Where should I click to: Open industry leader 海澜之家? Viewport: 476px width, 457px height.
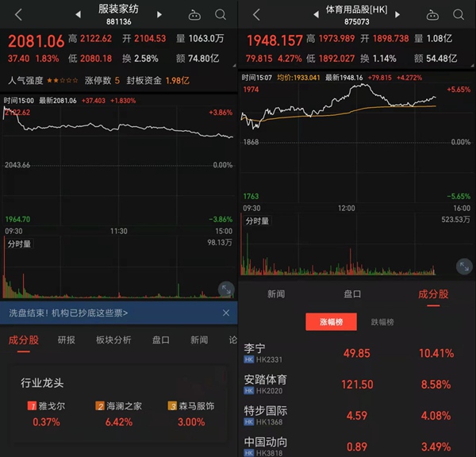119,413
